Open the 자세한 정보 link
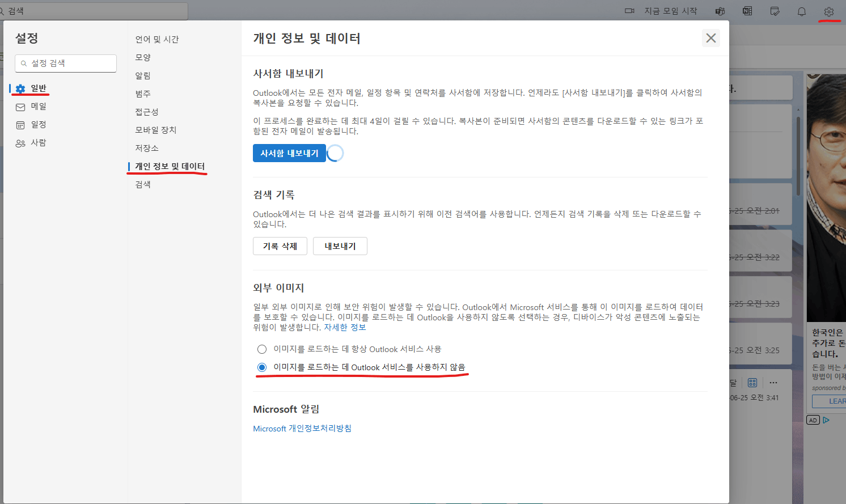 [345, 327]
